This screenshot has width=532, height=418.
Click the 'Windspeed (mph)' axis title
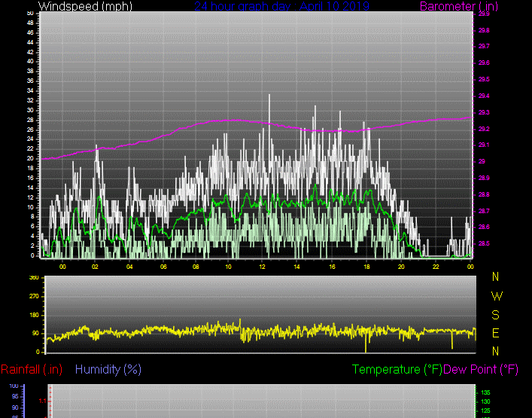pyautogui.click(x=85, y=6)
